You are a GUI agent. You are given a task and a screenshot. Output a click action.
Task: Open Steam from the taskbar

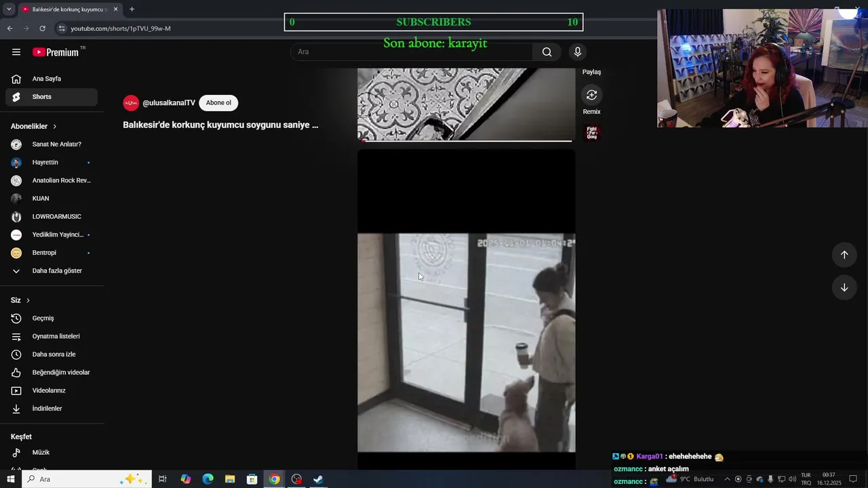pyautogui.click(x=318, y=479)
